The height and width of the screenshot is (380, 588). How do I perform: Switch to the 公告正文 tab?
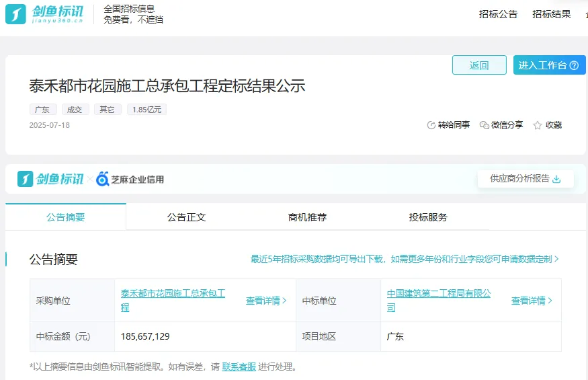186,217
